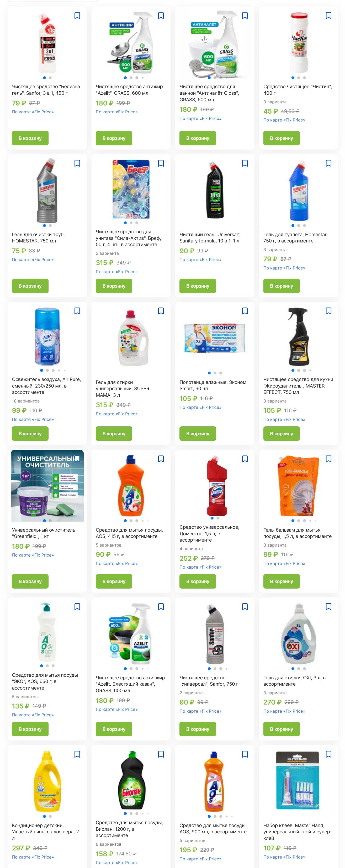This screenshot has width=345, height=868.
Task: Add HOMESTAR гель для очистки труб to cart
Action: 30,286
